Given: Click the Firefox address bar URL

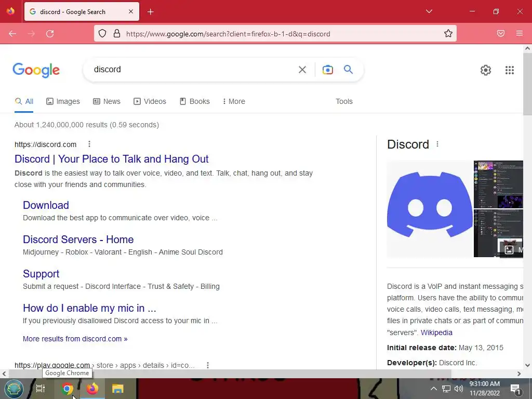Looking at the screenshot, I should (x=228, y=34).
